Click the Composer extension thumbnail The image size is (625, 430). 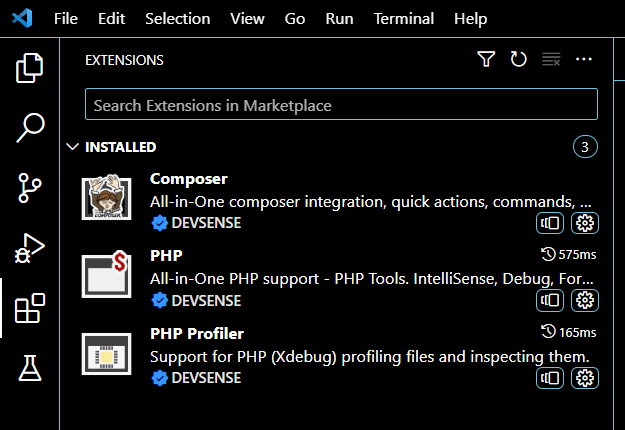106,200
